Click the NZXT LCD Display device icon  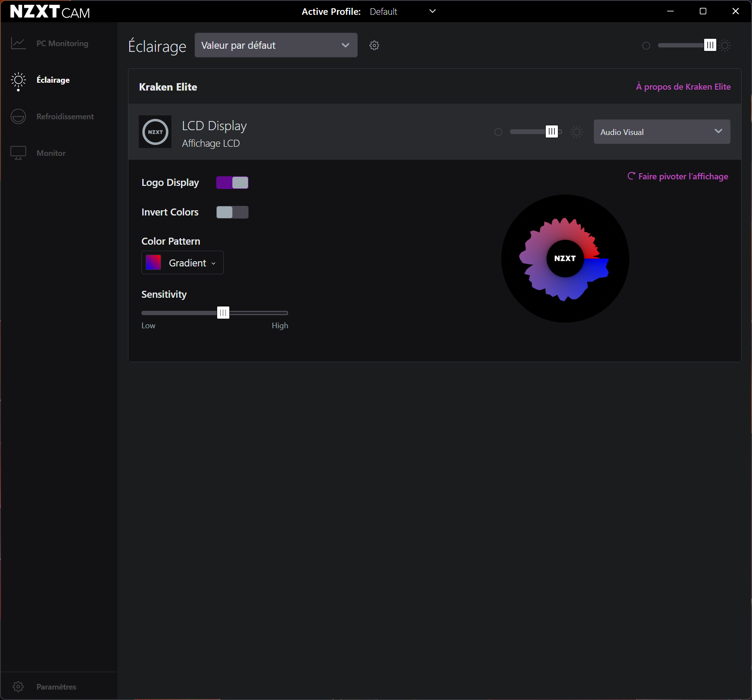click(155, 132)
